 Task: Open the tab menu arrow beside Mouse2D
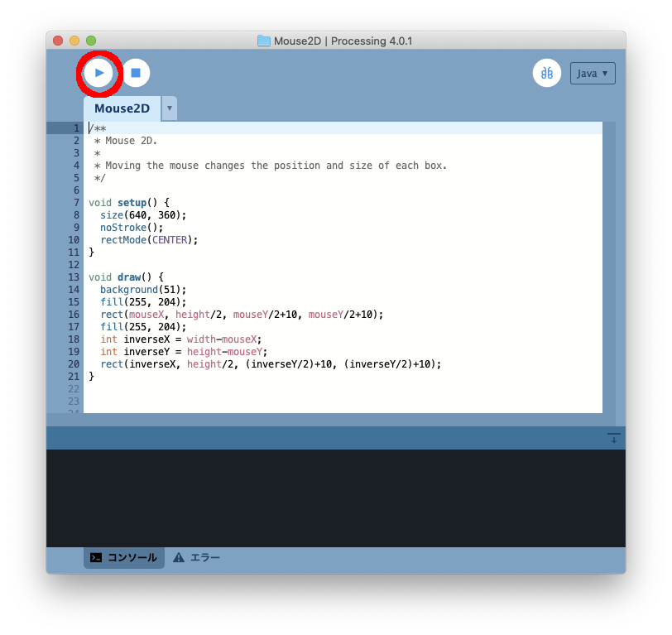(x=170, y=108)
